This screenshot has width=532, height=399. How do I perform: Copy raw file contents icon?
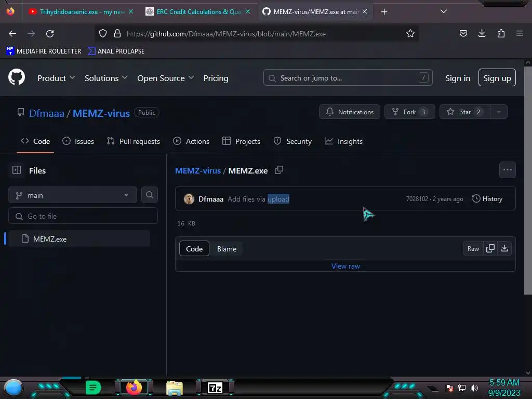tap(490, 248)
